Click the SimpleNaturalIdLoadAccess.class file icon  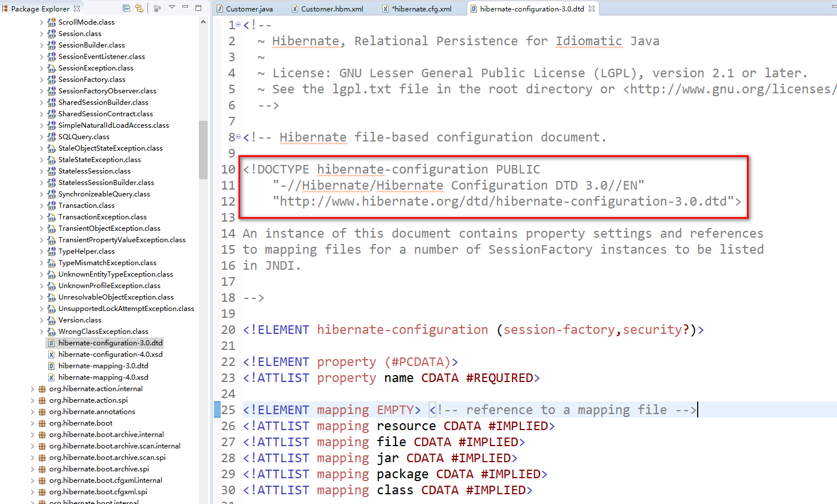click(x=51, y=125)
